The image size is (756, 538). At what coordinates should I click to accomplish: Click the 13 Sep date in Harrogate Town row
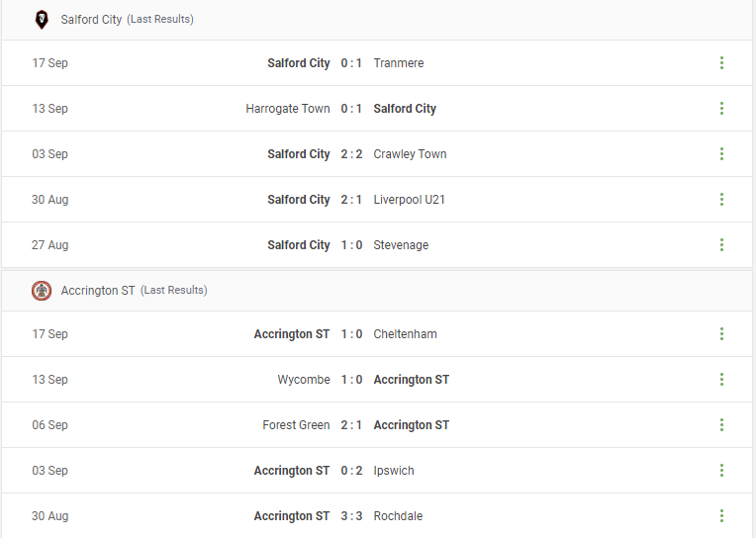coord(50,109)
